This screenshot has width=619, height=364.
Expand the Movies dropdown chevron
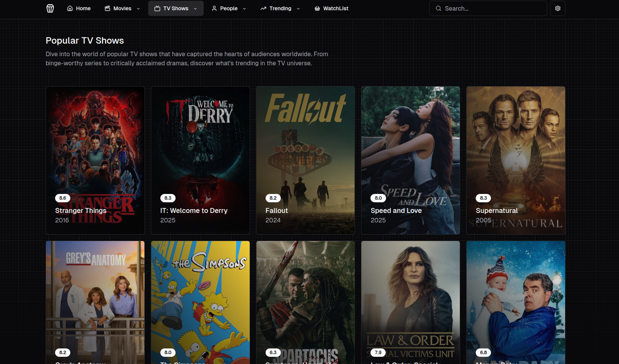138,8
